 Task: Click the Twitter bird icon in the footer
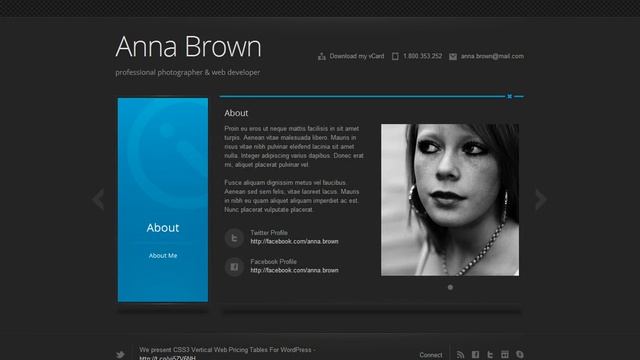pos(120,354)
